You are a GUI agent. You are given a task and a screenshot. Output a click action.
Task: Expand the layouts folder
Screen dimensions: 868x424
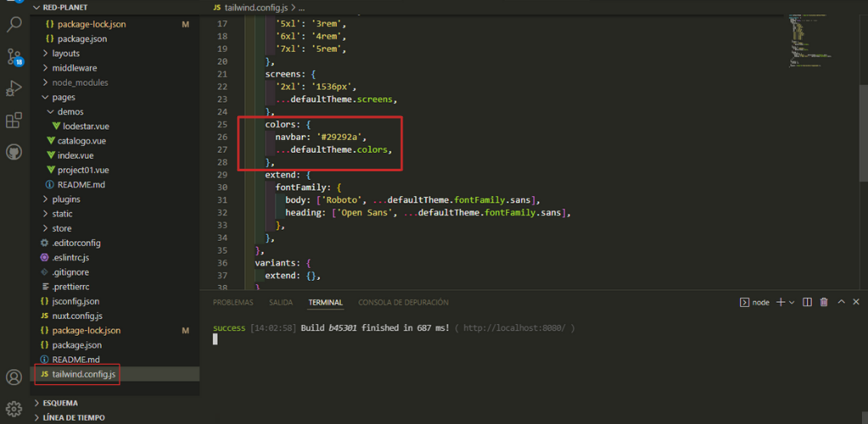coord(66,53)
